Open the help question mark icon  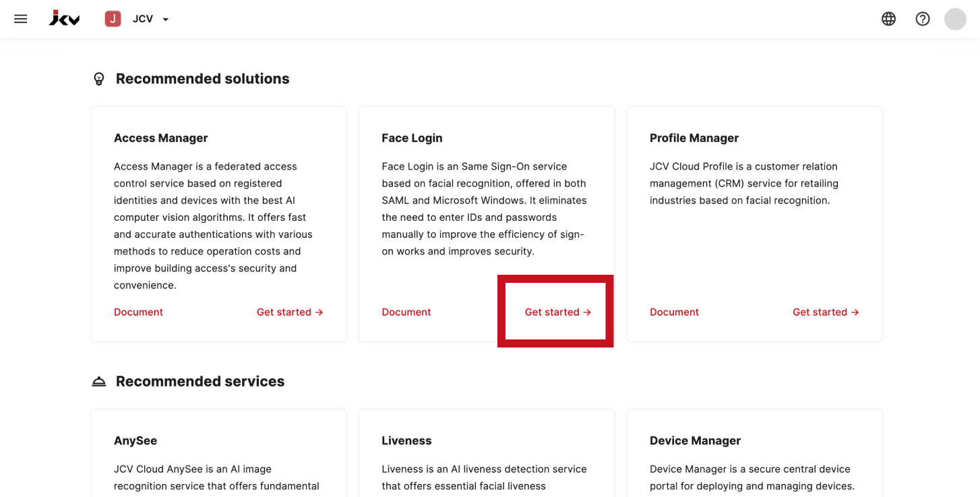923,19
